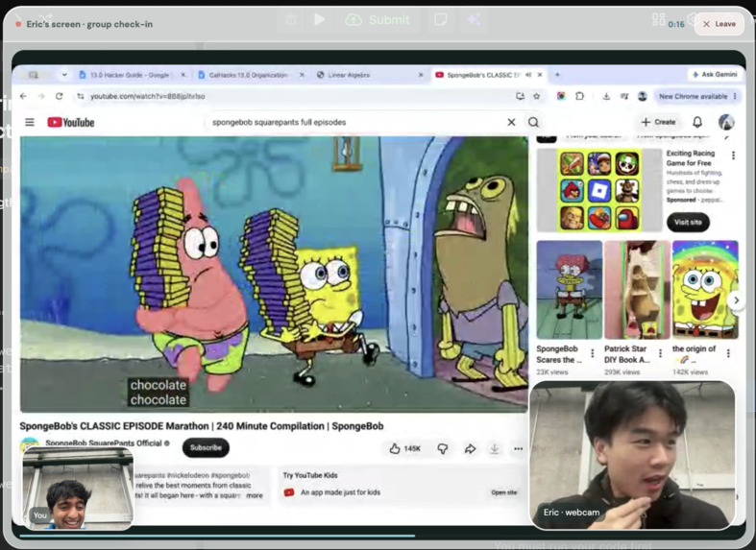Open the YouTube hamburger guide menu
The width and height of the screenshot is (756, 550).
[x=30, y=122]
